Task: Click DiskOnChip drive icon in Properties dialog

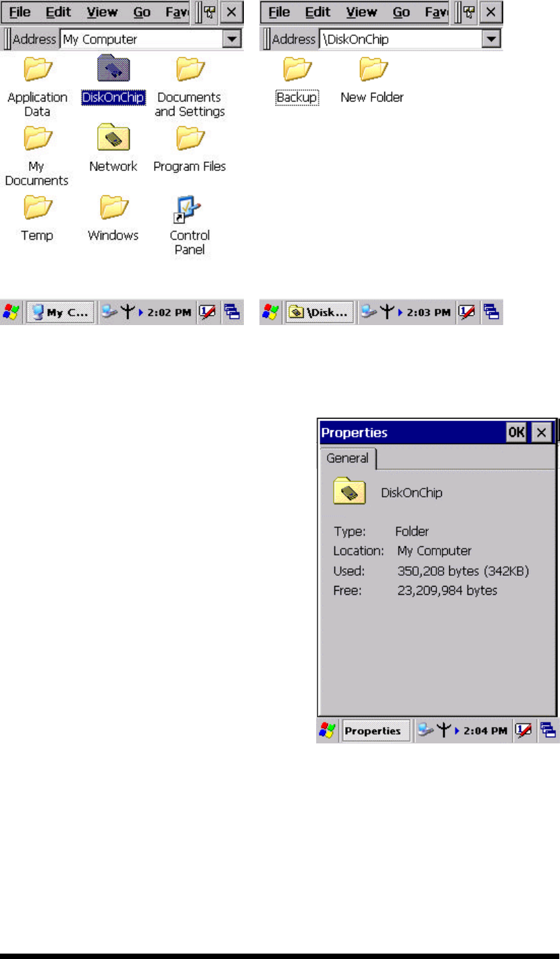Action: 349,493
